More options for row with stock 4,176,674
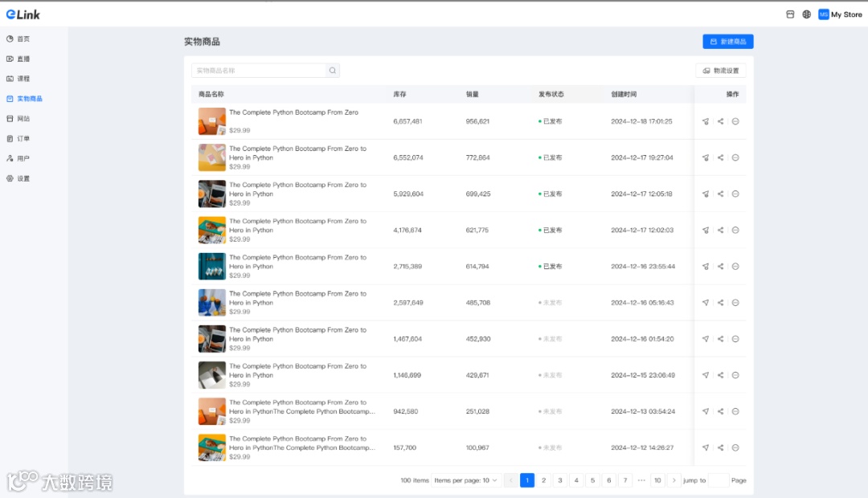 coord(735,231)
